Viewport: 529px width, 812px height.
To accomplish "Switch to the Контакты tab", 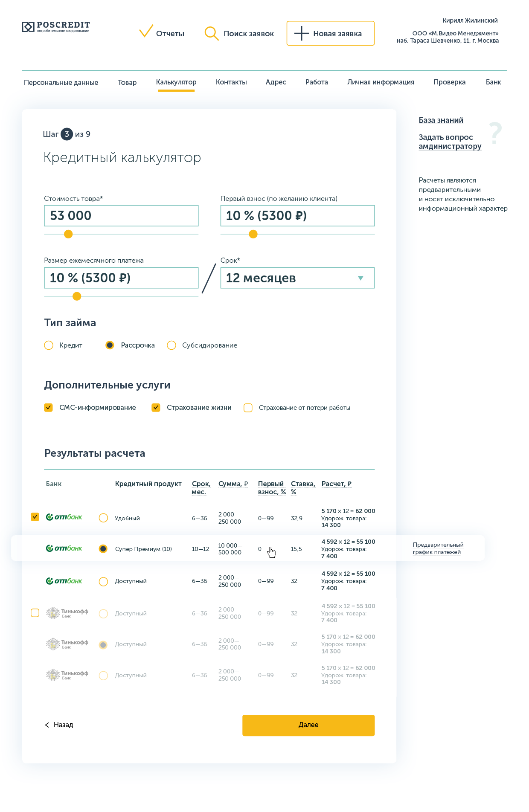I will pyautogui.click(x=231, y=82).
